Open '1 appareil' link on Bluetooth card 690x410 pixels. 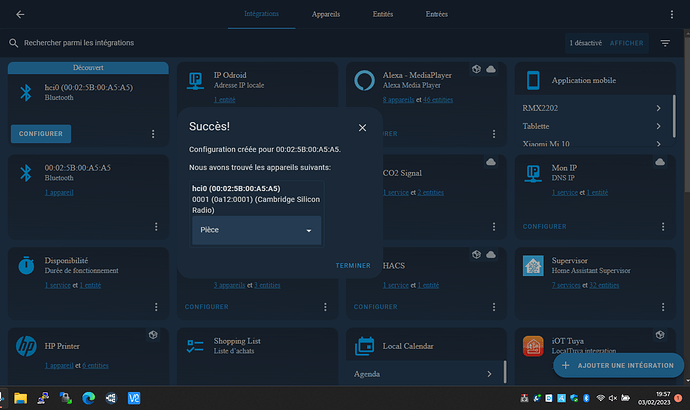click(x=59, y=193)
